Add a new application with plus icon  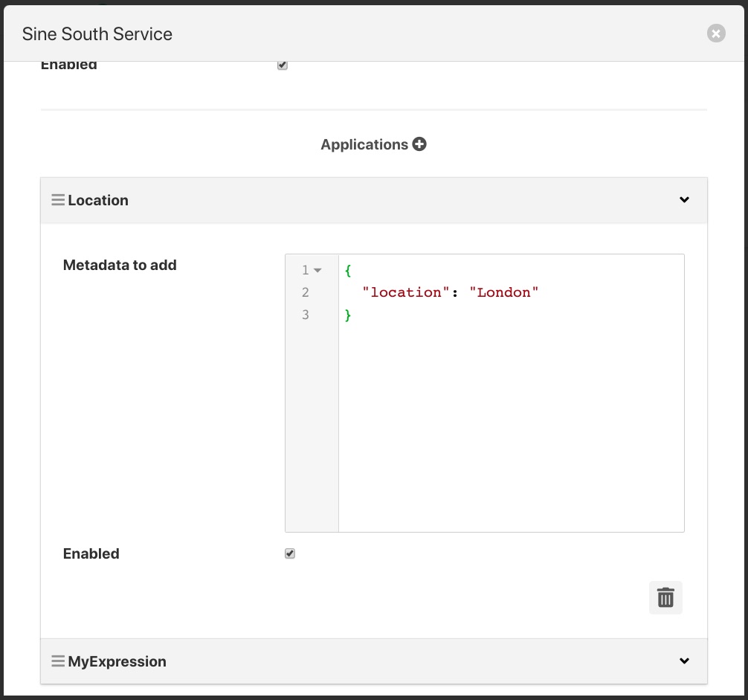click(419, 144)
